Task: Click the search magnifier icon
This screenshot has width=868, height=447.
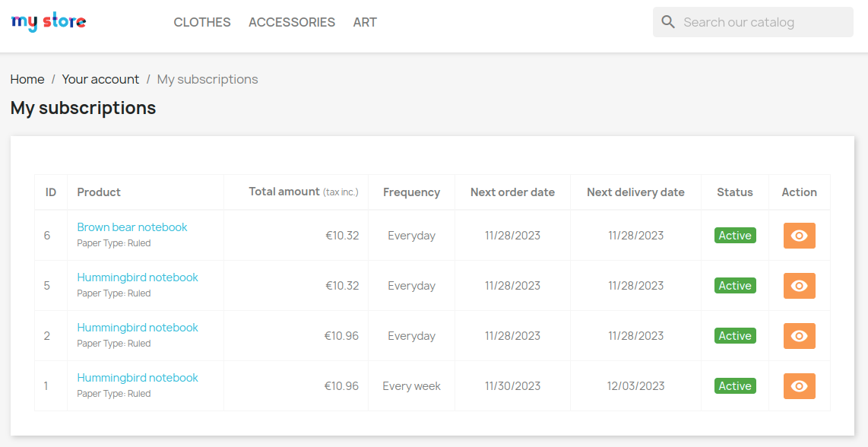Action: point(668,22)
